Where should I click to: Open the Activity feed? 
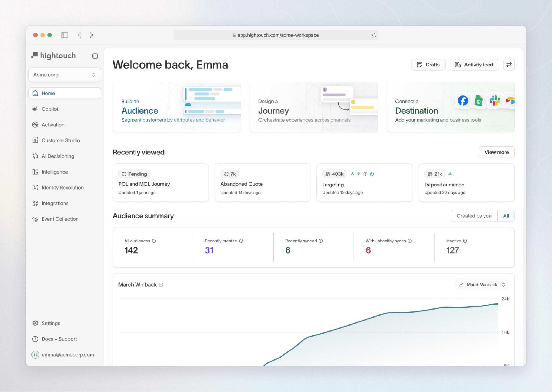click(474, 65)
